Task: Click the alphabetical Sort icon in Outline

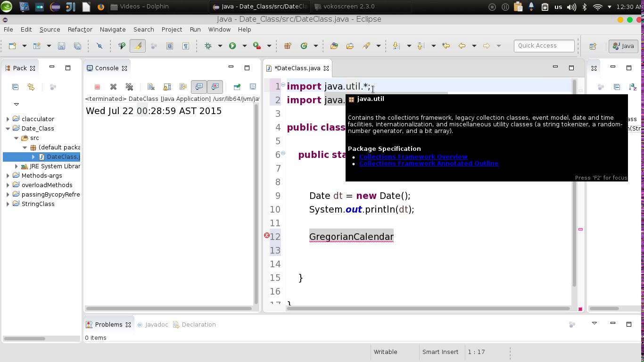Action: pos(633,87)
